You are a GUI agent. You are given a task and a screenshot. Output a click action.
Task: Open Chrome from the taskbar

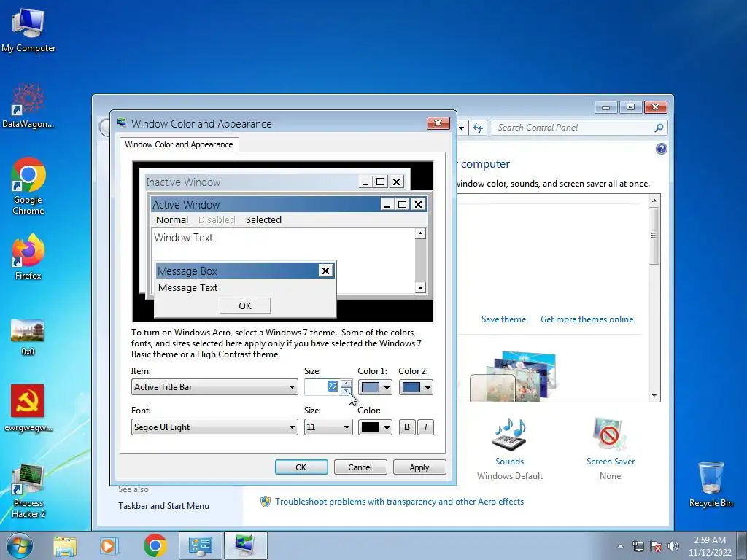click(x=155, y=545)
